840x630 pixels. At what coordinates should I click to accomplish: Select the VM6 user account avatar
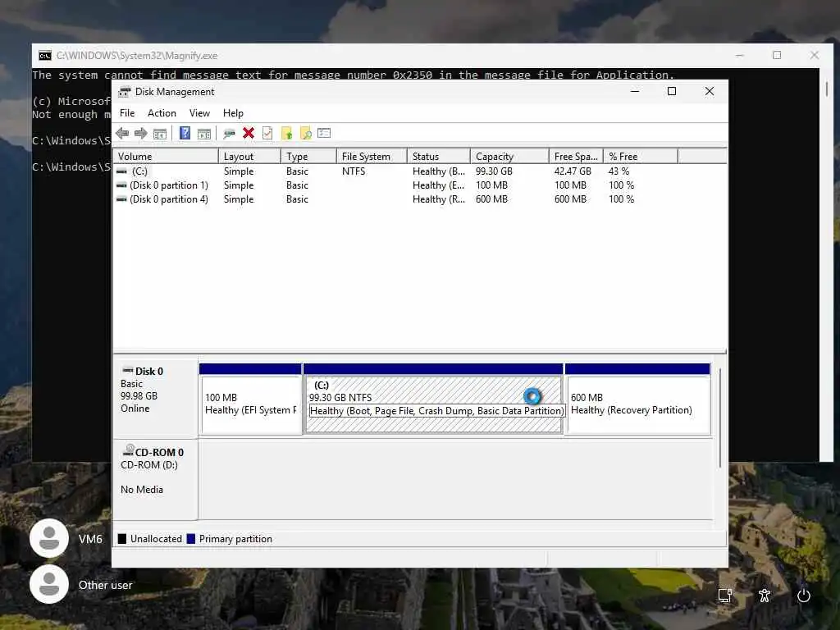(49, 538)
